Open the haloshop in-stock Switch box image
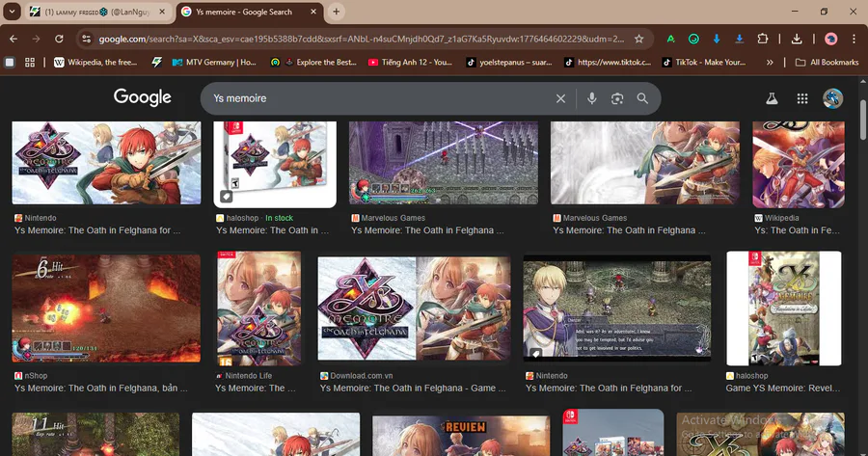This screenshot has height=456, width=868. (x=275, y=164)
